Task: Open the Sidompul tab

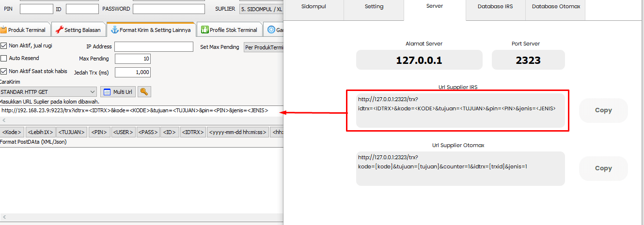Action: (314, 7)
